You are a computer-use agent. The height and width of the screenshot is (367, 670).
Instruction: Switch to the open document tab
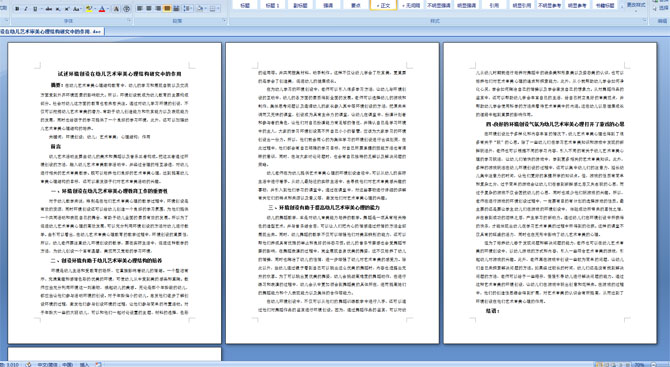[x=52, y=32]
